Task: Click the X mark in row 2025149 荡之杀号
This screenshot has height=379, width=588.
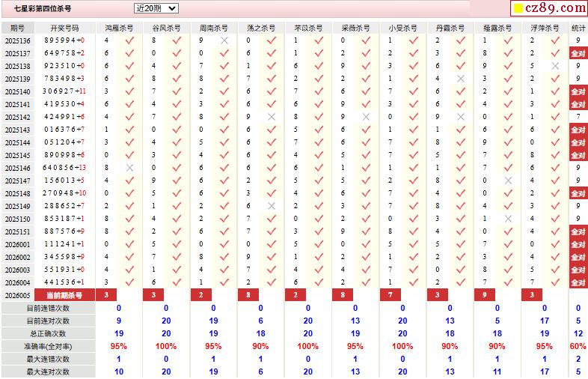Action: (272, 206)
